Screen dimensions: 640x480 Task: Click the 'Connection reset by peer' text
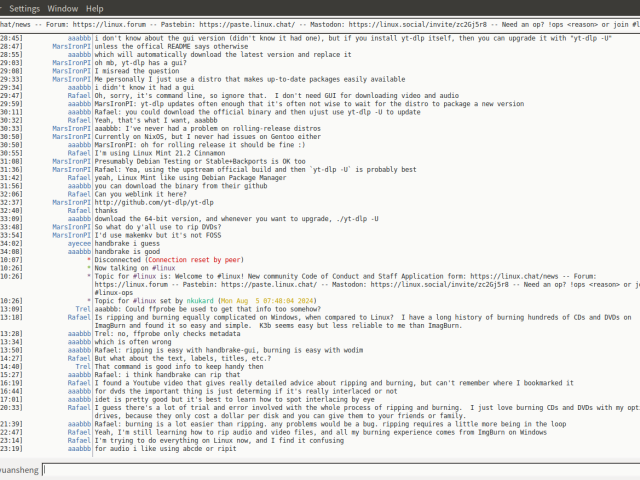pos(194,260)
